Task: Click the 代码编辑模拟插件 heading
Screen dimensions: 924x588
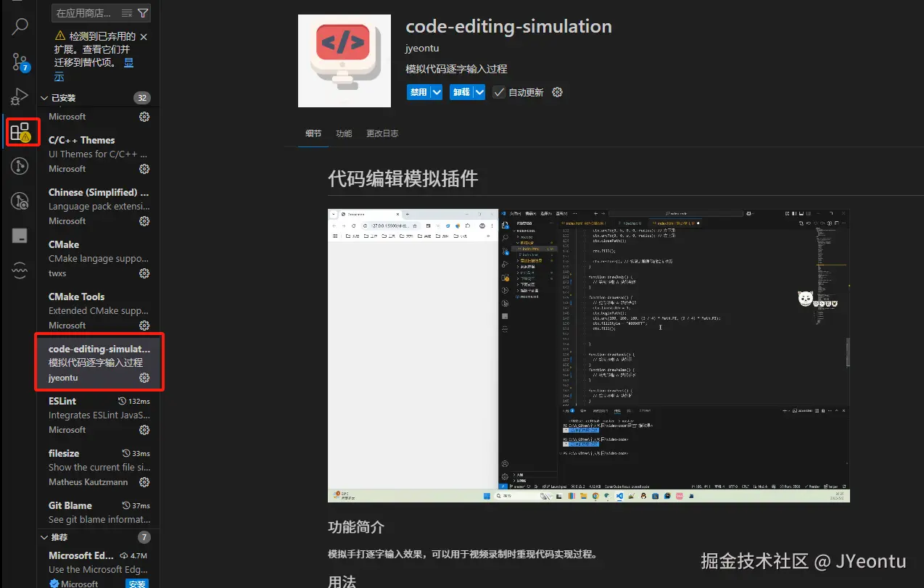Action: (x=403, y=179)
